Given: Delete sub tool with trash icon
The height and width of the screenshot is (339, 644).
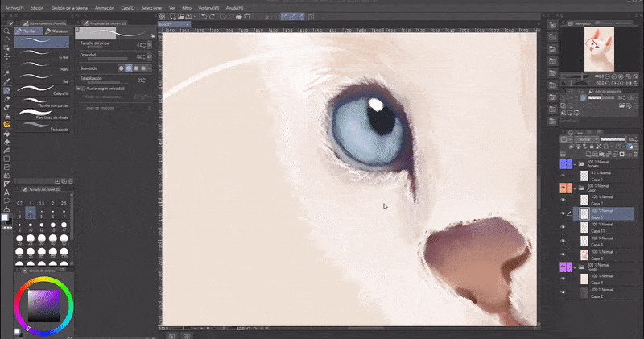Looking at the screenshot, I should [x=71, y=181].
